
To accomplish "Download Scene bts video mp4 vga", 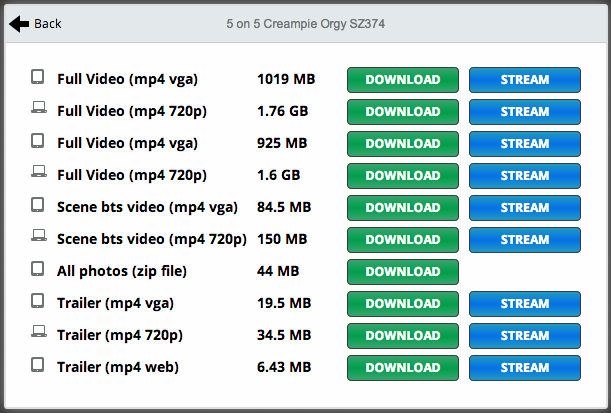I will 402,208.
